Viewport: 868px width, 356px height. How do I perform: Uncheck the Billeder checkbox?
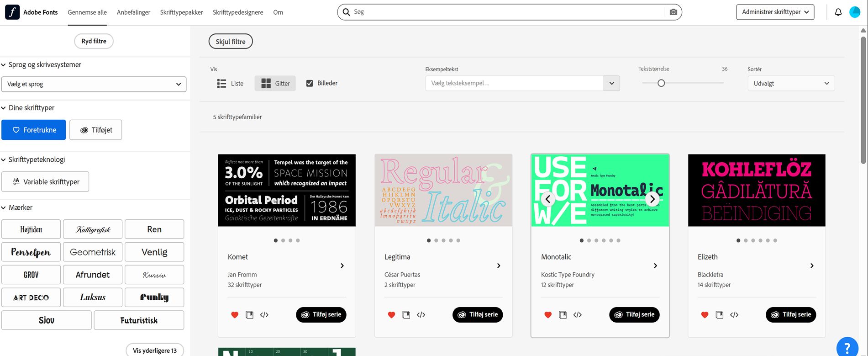point(310,83)
